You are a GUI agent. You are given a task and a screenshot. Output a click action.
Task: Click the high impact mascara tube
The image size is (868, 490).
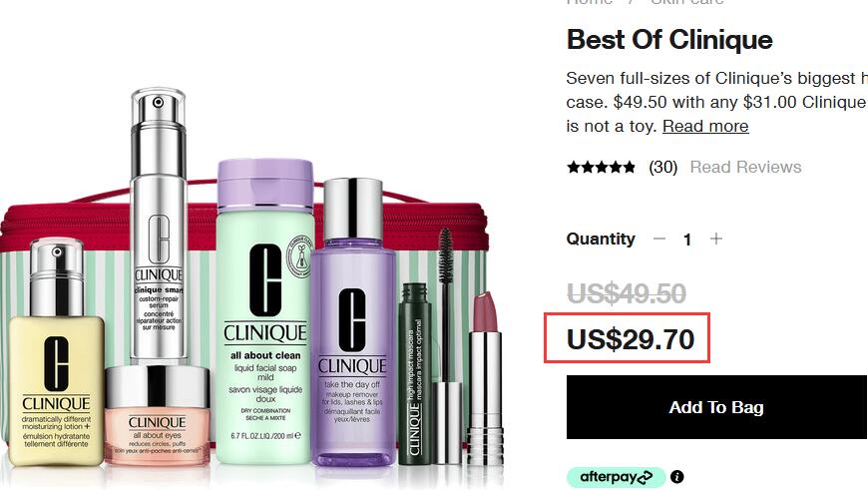point(415,373)
